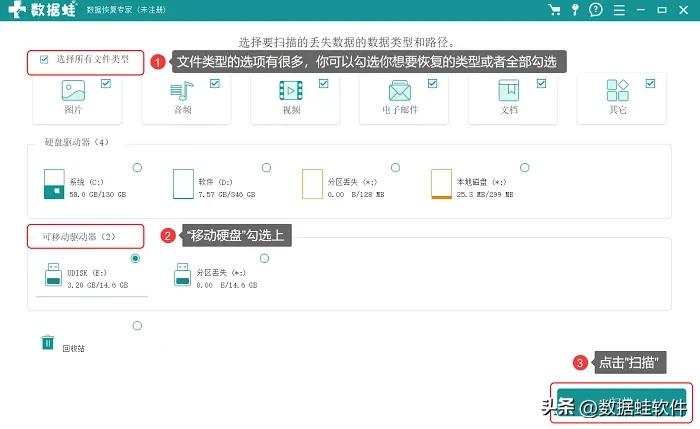Uncheck the 其它 file type checkbox
The image size is (700, 429).
[650, 83]
